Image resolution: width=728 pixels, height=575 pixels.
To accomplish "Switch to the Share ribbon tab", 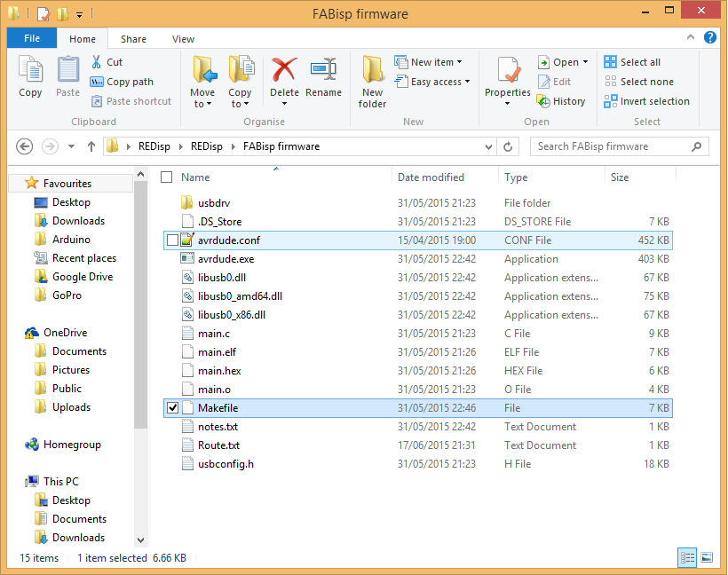I will coord(133,39).
